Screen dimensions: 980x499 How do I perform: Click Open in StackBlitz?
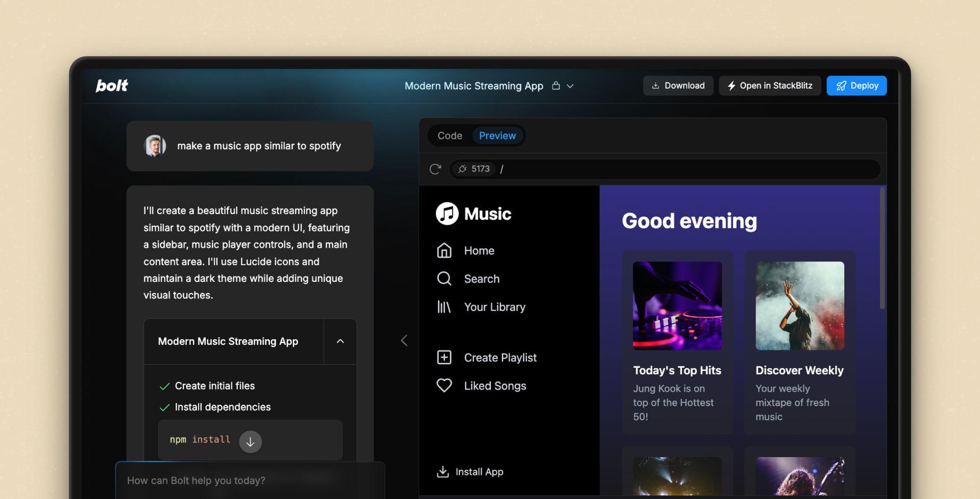769,86
